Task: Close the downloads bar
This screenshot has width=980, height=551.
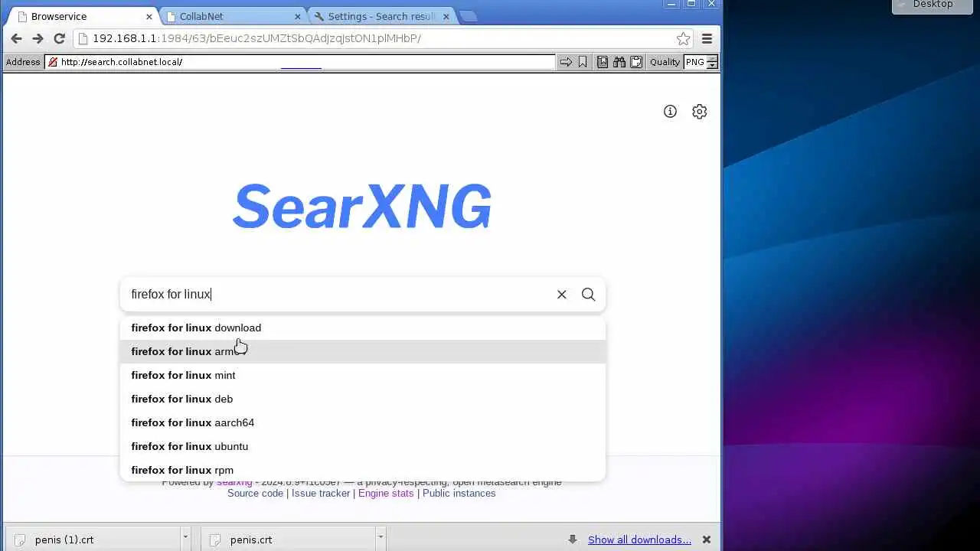Action: click(x=707, y=540)
